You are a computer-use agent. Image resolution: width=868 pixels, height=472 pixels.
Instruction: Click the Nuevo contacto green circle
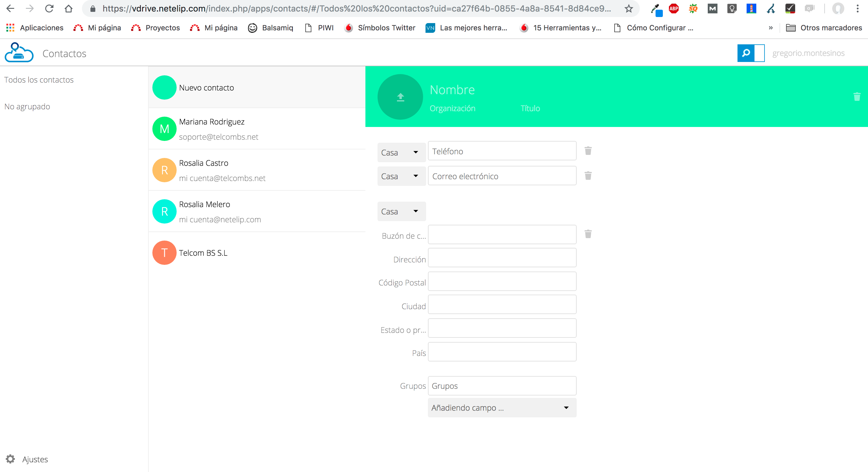coord(164,88)
